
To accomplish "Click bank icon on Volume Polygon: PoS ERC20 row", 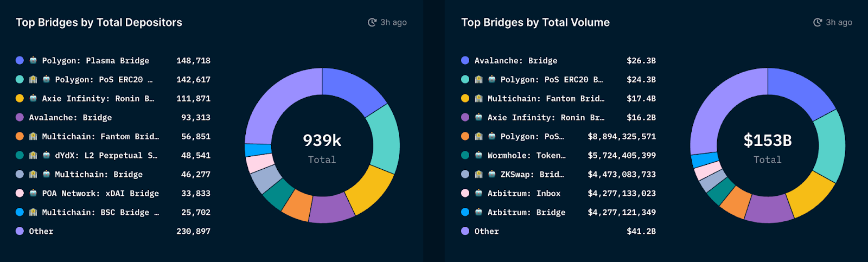I will (478, 79).
